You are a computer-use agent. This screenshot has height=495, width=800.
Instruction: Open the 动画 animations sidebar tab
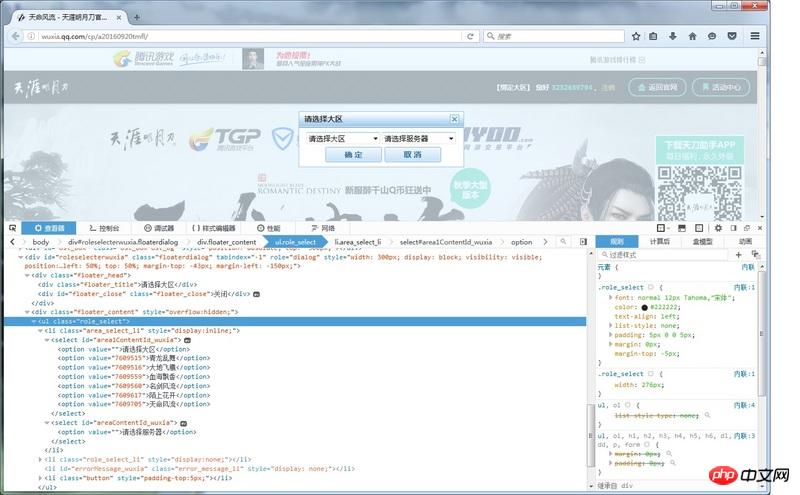click(x=745, y=241)
